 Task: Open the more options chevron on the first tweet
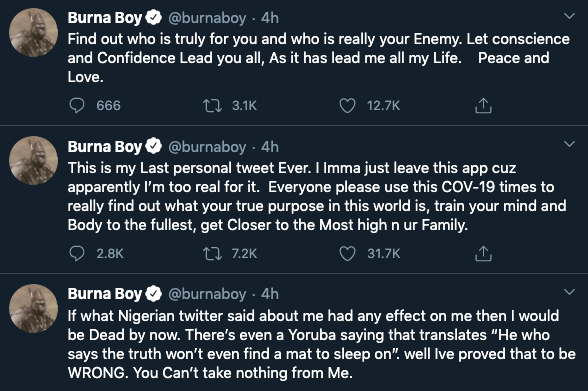569,16
